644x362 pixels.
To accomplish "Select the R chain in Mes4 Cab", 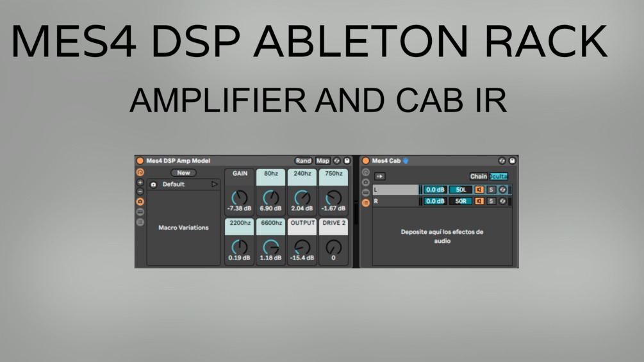I will point(395,201).
